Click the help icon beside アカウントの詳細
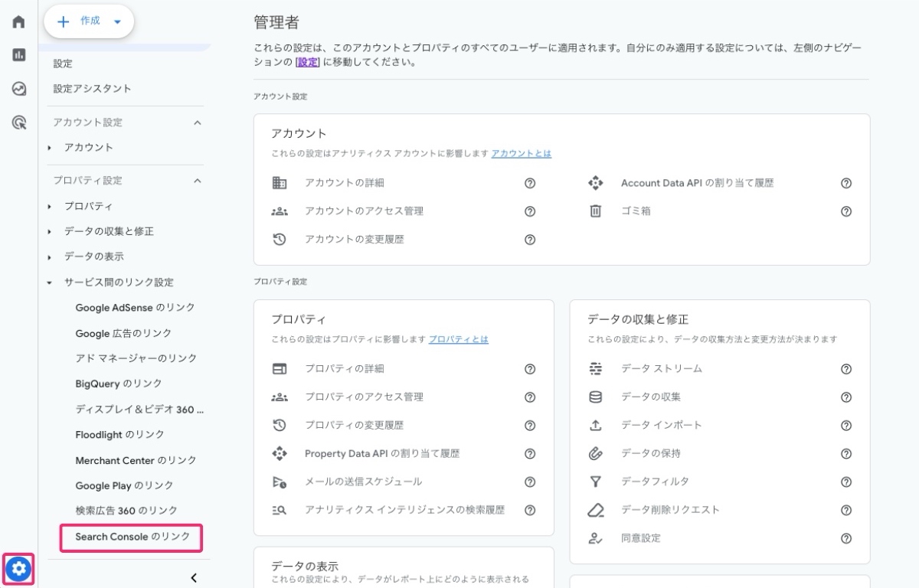 click(529, 183)
